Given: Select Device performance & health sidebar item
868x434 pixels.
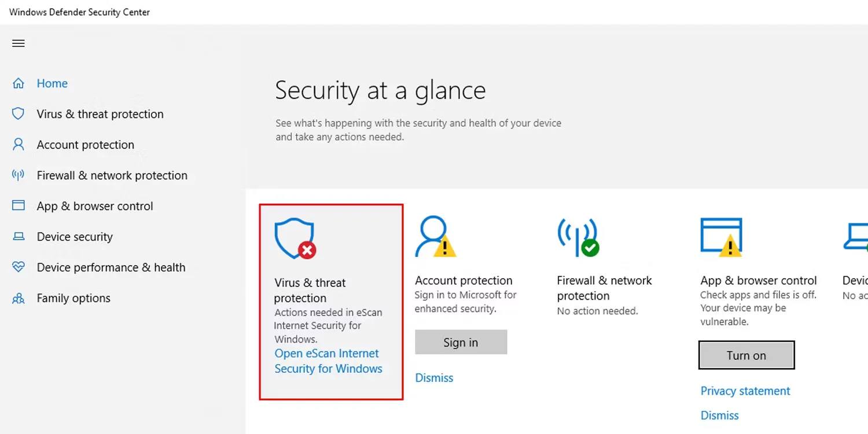Looking at the screenshot, I should pos(111,267).
